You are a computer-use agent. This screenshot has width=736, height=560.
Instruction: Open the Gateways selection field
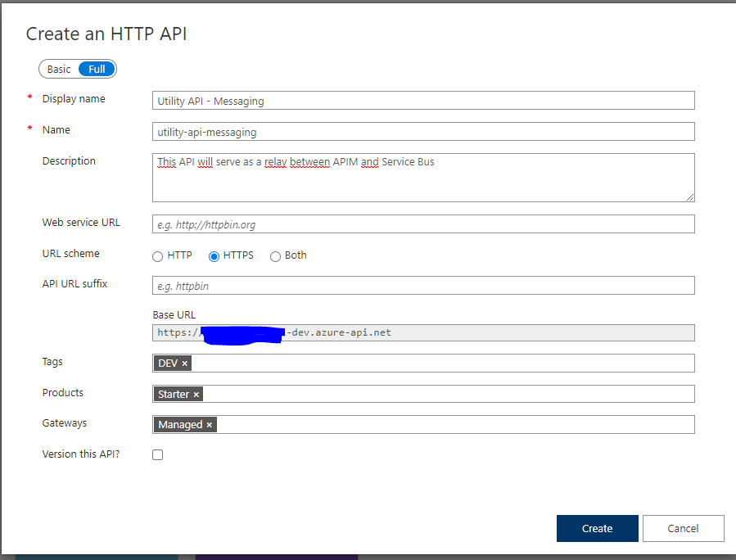coord(454,425)
